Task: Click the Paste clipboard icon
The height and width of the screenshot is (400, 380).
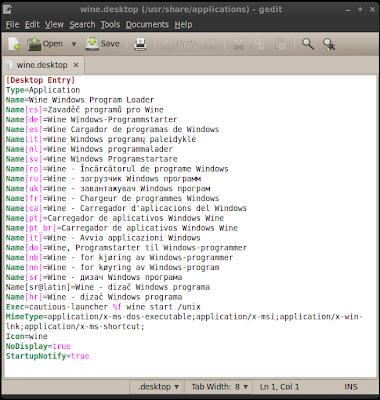Action: 280,44
